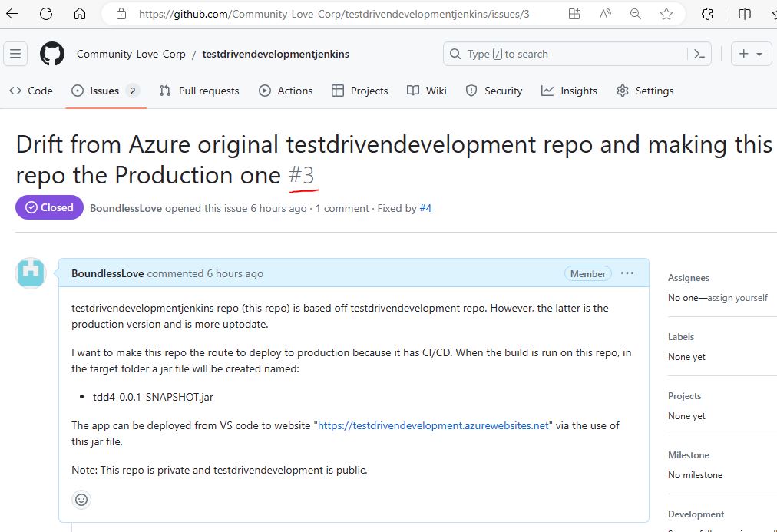The height and width of the screenshot is (532, 777).
Task: Switch to the Pull requests tab
Action: (199, 91)
